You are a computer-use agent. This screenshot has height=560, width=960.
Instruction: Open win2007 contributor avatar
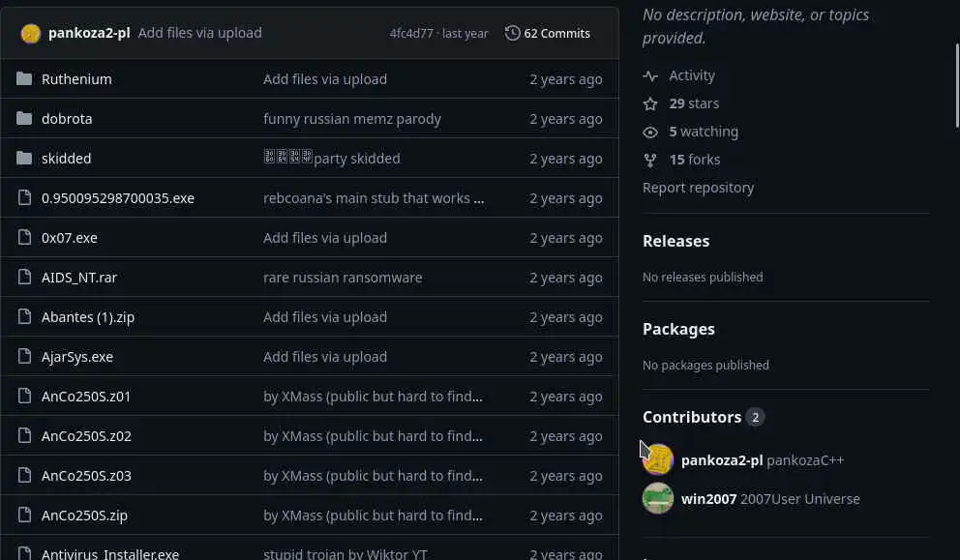click(x=658, y=498)
